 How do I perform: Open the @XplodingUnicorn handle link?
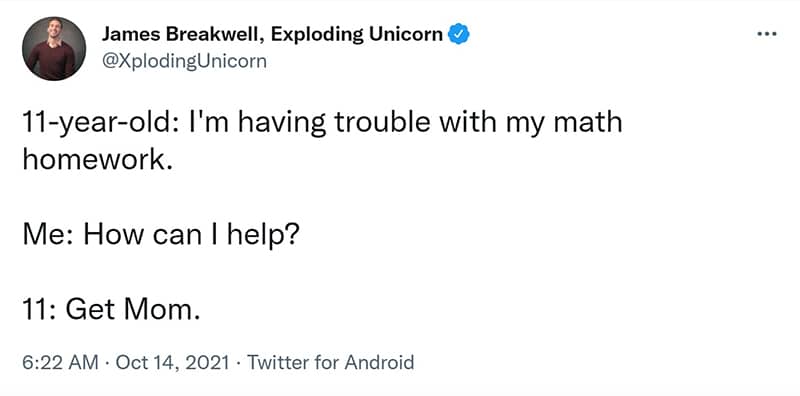[184, 61]
